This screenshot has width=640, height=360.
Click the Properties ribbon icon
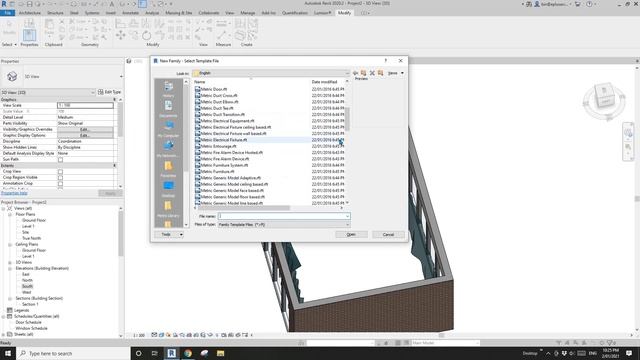[x=29, y=35]
